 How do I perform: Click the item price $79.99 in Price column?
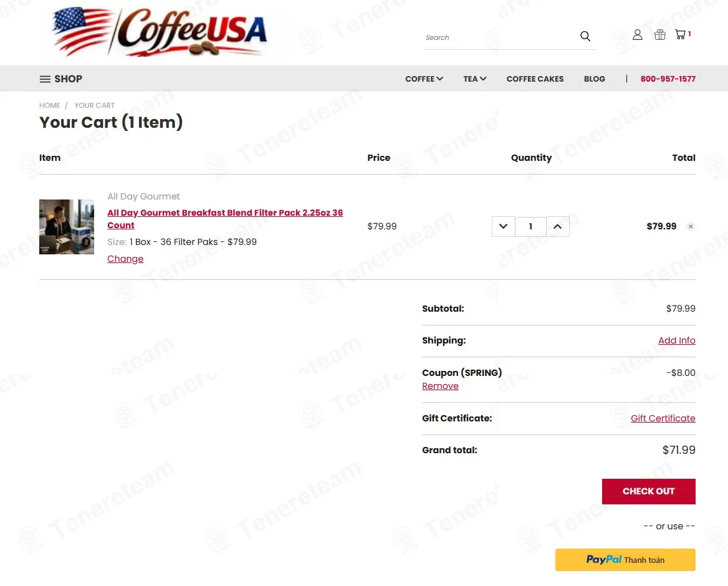[381, 226]
